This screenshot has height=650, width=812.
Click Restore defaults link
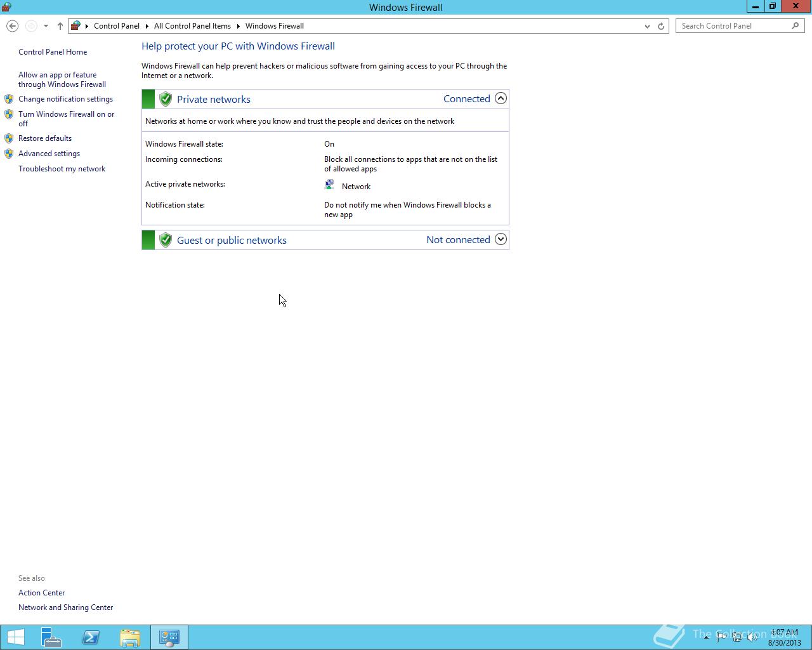point(45,138)
